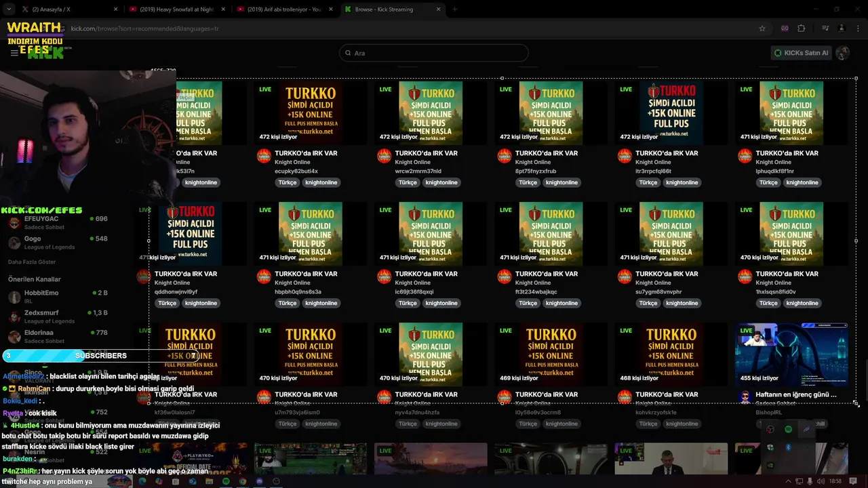Click the feather icon in the tray popup
868x488 pixels.
(x=806, y=429)
